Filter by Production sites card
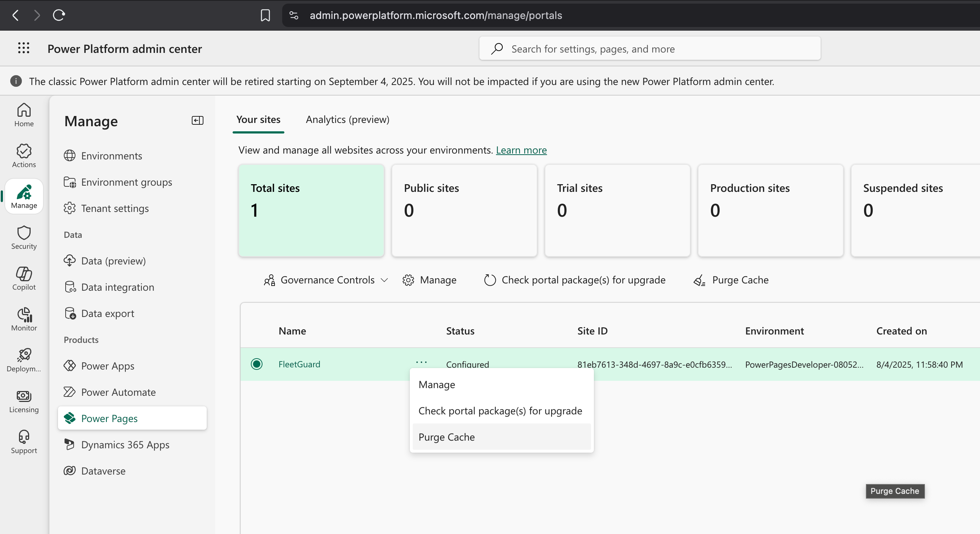The width and height of the screenshot is (980, 534). 770,210
